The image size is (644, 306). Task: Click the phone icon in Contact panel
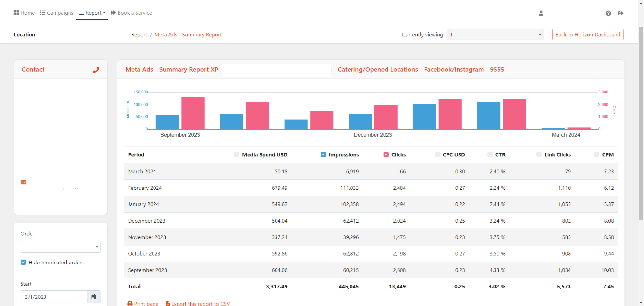96,70
